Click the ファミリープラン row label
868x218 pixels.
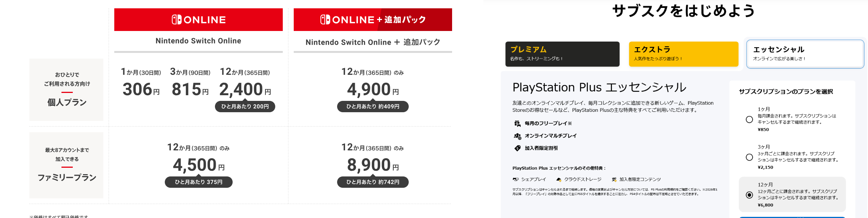pos(67,178)
